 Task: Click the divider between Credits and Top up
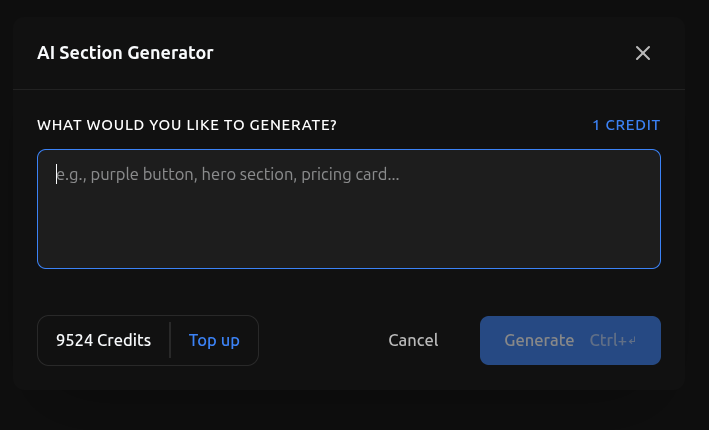coord(170,340)
